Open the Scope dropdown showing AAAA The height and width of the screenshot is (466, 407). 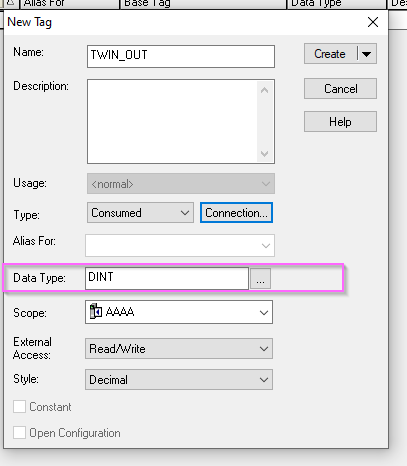pyautogui.click(x=179, y=312)
